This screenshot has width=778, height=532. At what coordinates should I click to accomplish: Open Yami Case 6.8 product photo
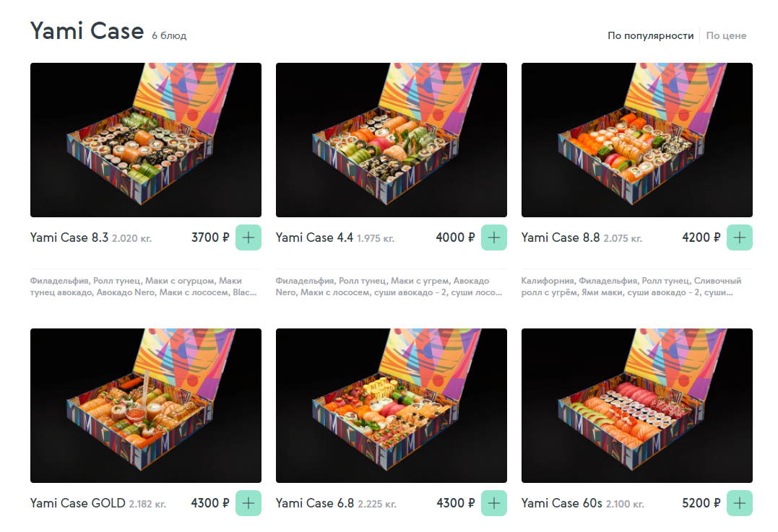coord(392,406)
